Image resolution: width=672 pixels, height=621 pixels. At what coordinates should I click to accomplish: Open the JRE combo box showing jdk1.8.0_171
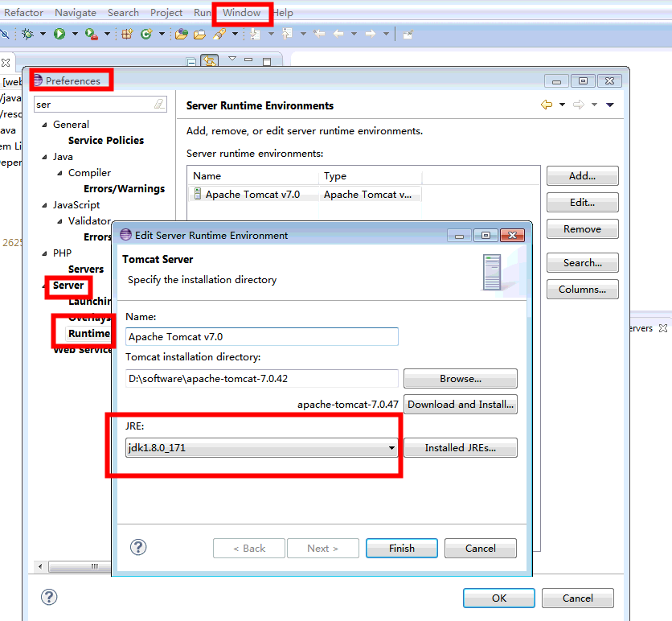(261, 447)
